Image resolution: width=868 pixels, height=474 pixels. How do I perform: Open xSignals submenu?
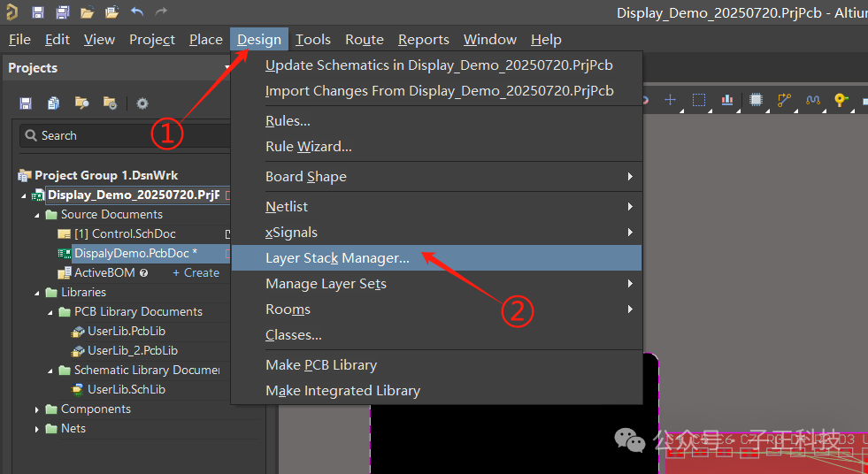pyautogui.click(x=437, y=233)
